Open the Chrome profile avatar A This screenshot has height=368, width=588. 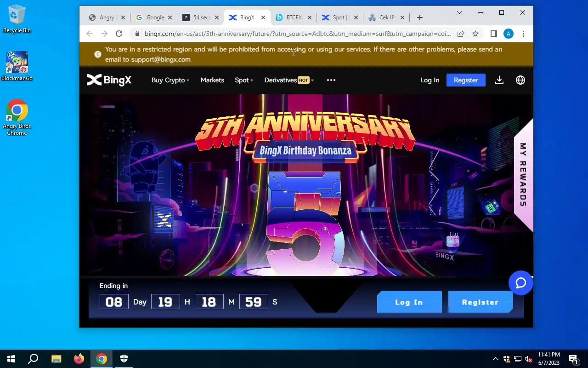point(509,34)
